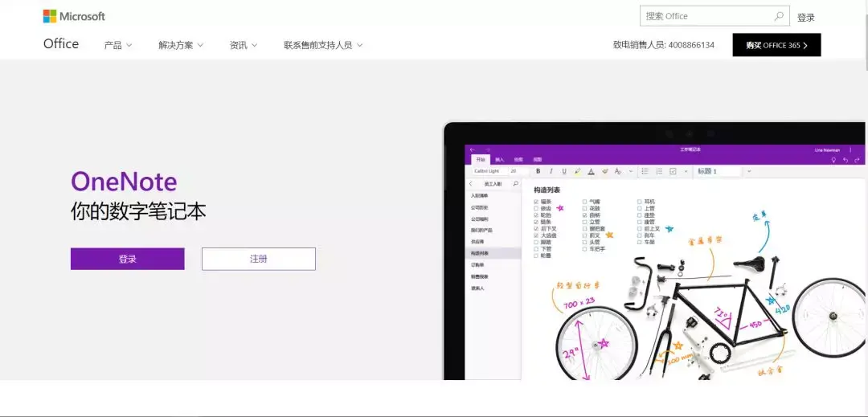Check the 下管 checkbox in the parts list

coord(536,249)
